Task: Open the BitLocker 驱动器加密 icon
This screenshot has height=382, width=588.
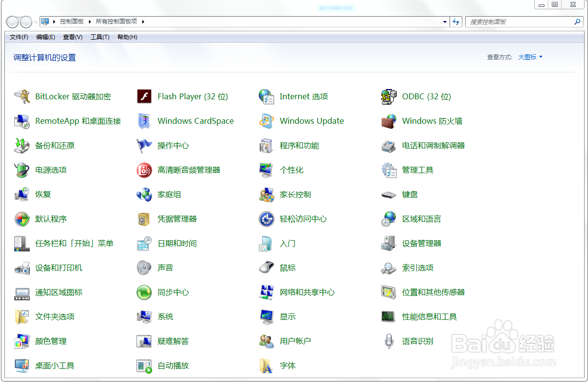Action: click(22, 96)
